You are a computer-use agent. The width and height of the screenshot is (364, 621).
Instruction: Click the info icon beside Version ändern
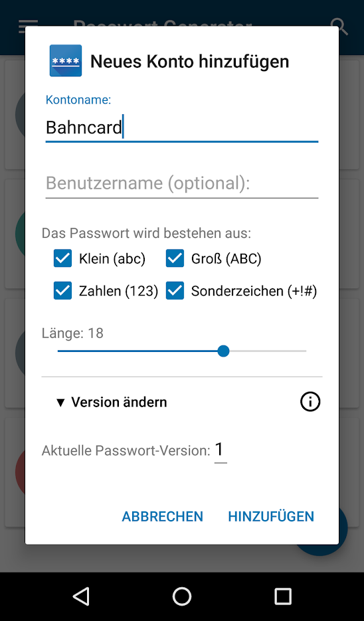click(310, 402)
